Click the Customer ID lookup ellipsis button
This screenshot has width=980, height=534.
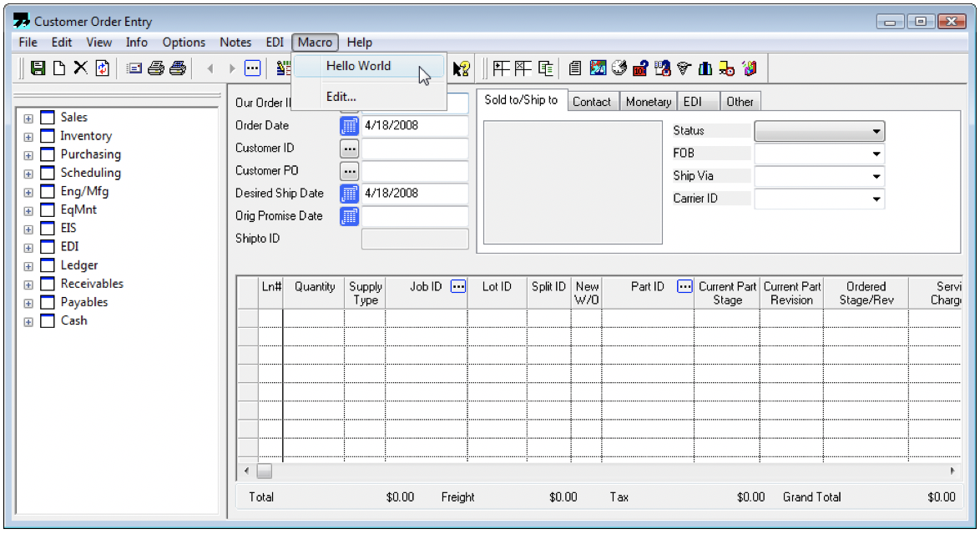pyautogui.click(x=349, y=149)
